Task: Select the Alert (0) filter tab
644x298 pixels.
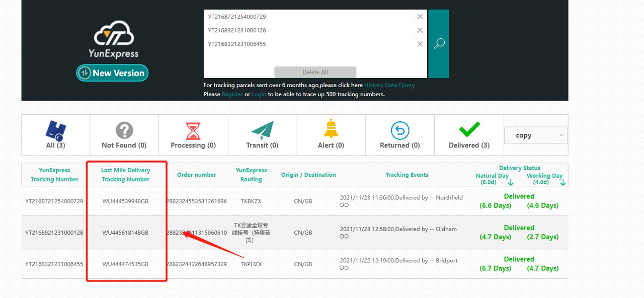Action: (x=331, y=135)
